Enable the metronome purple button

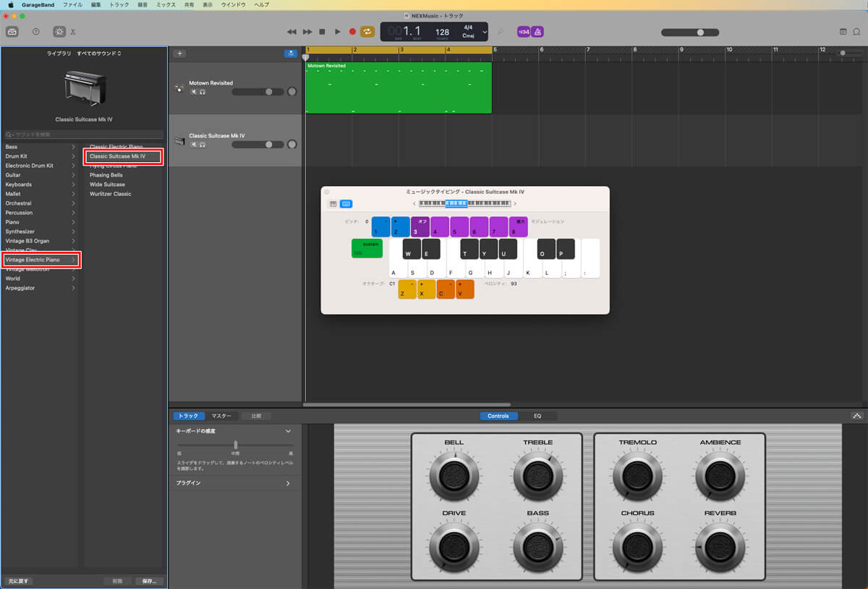pyautogui.click(x=538, y=32)
